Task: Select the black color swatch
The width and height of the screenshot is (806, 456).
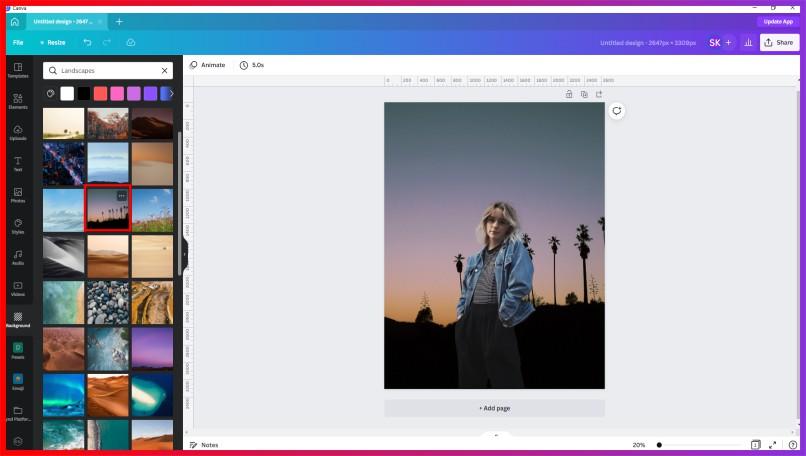Action: point(84,93)
